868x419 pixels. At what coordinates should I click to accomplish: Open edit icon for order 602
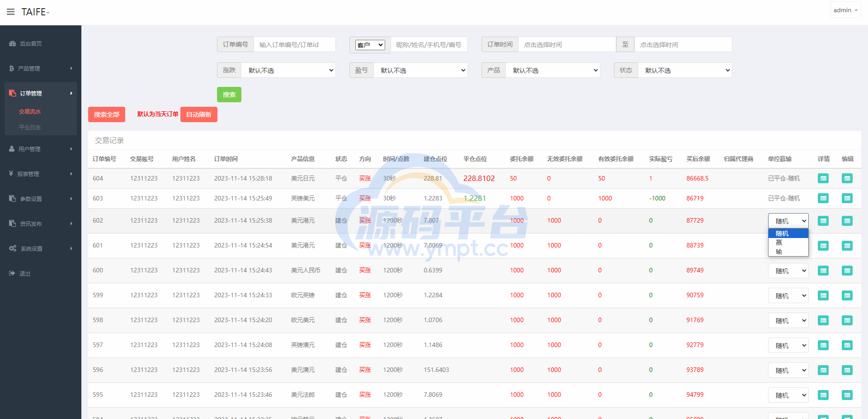point(847,221)
